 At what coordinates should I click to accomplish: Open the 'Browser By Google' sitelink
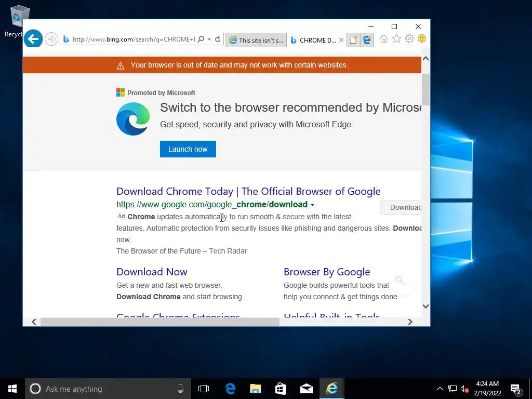(x=327, y=272)
